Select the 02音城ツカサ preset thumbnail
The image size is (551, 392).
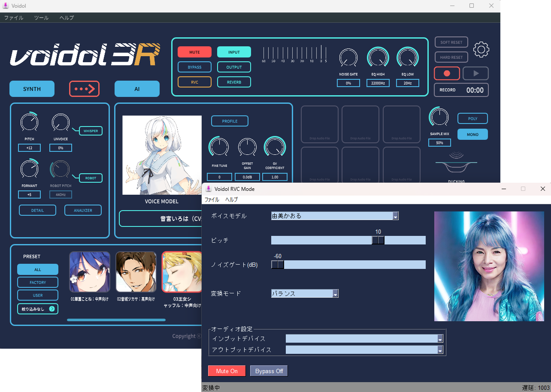point(136,272)
